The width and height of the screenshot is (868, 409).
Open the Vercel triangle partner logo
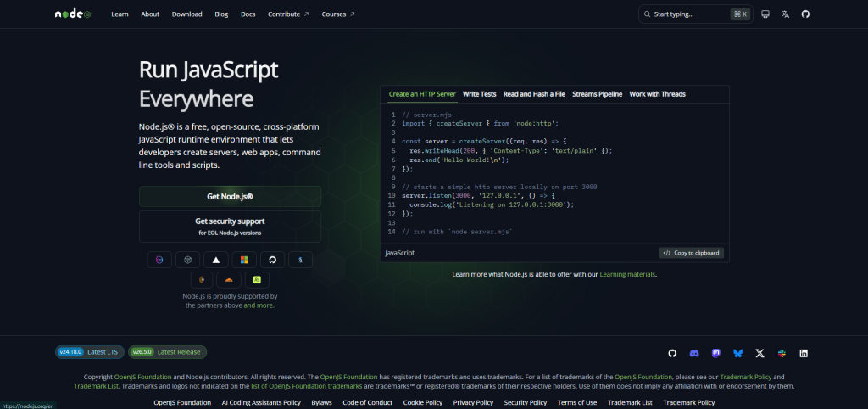tap(216, 260)
